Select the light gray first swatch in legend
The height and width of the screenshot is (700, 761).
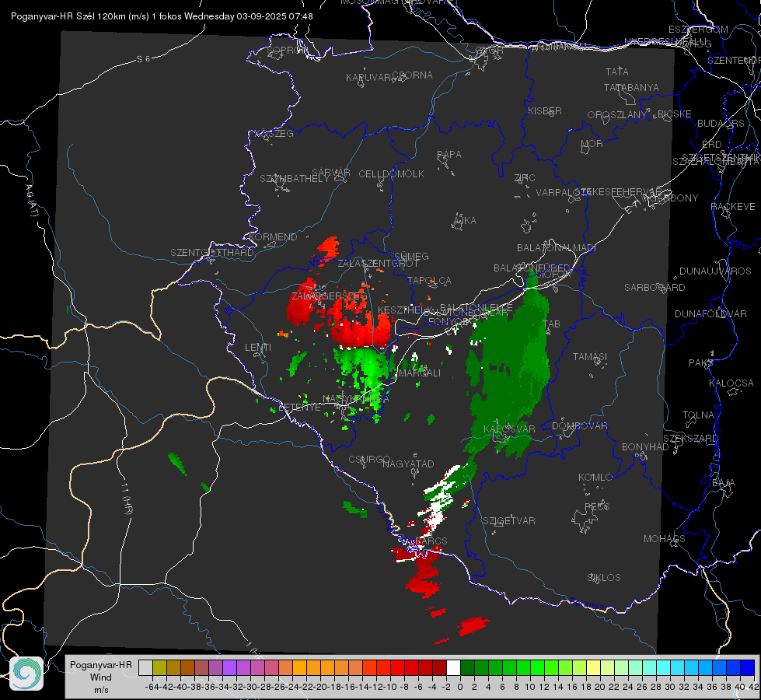click(x=145, y=667)
